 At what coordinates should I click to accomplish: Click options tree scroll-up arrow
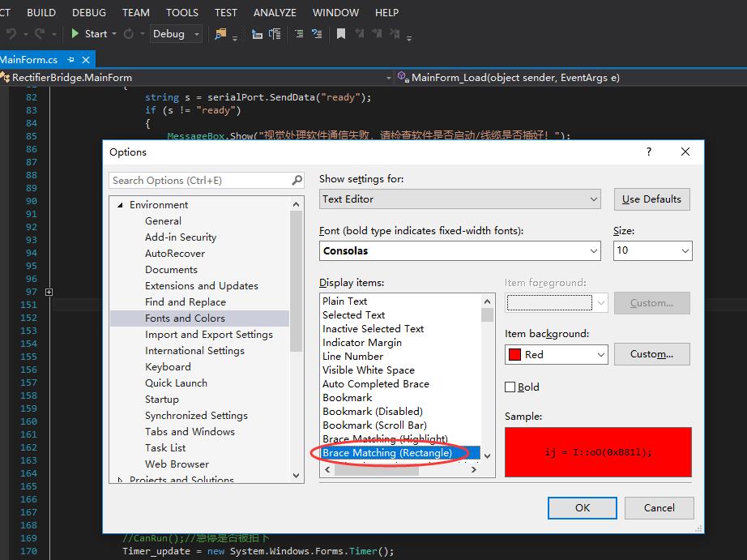point(296,204)
